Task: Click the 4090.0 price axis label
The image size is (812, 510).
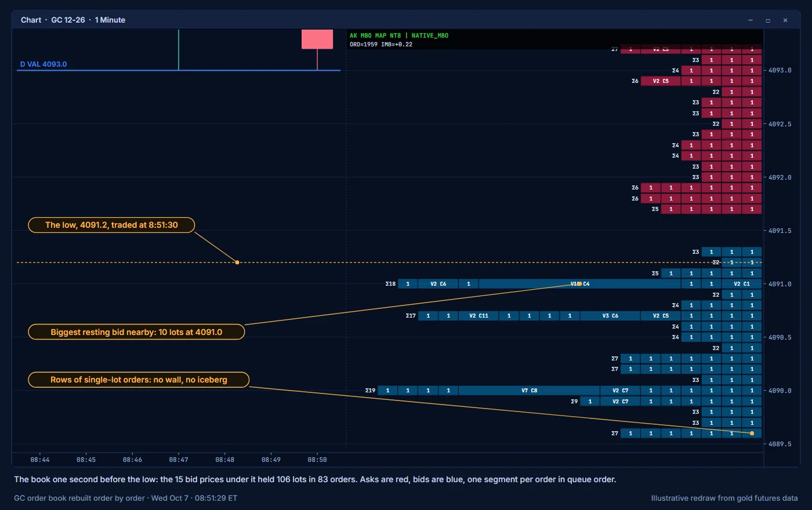Action: pyautogui.click(x=780, y=391)
